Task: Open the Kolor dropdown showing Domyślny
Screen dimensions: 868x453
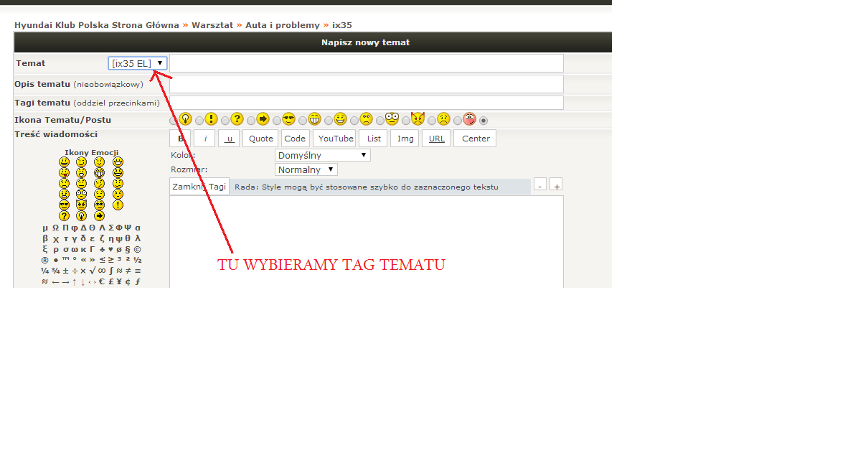Action: [323, 155]
